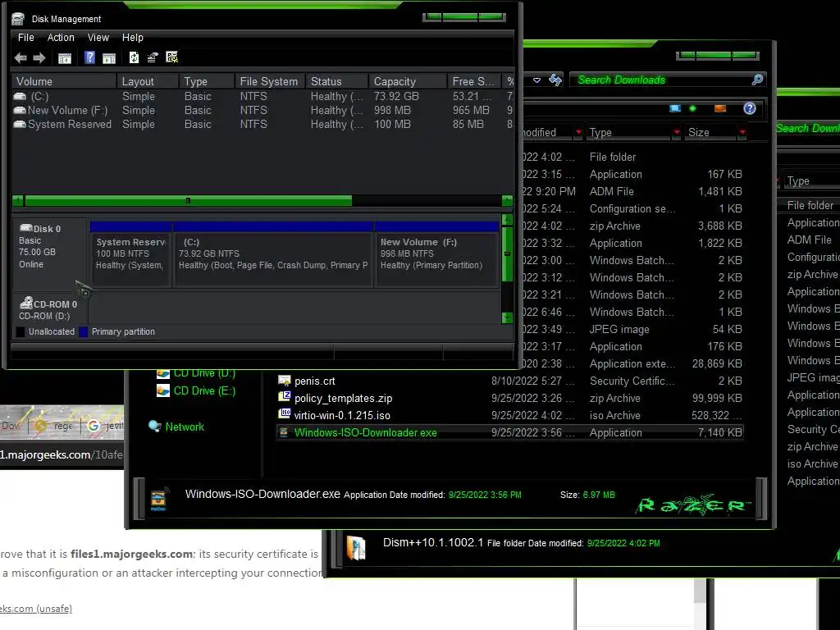Select the penis.crt file name
840x630 pixels.
[314, 381]
